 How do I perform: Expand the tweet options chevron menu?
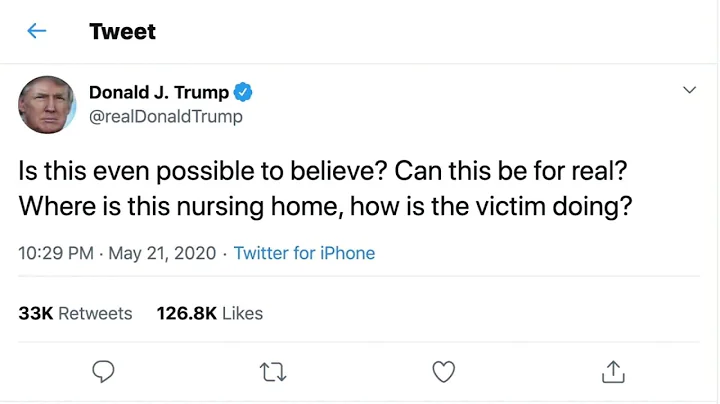[x=689, y=90]
